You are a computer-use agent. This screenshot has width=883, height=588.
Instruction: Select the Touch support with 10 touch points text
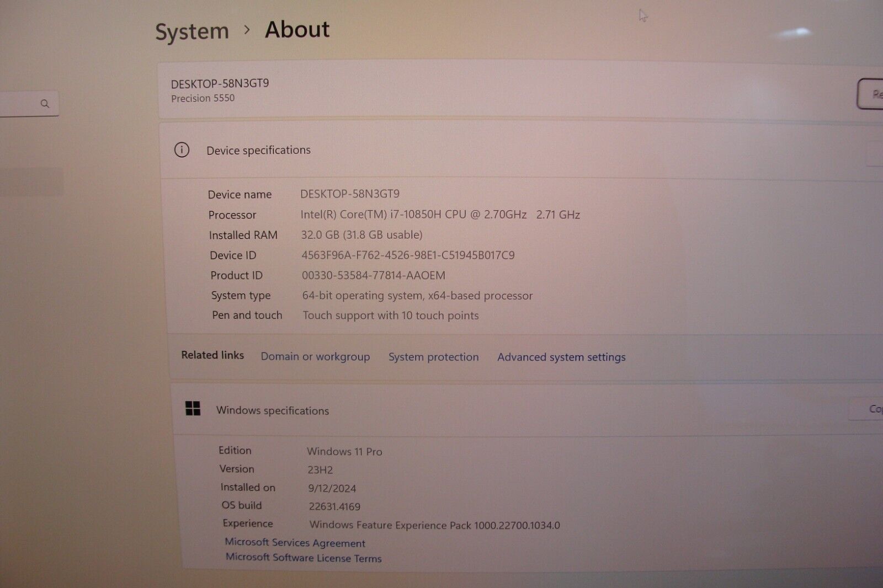click(390, 316)
